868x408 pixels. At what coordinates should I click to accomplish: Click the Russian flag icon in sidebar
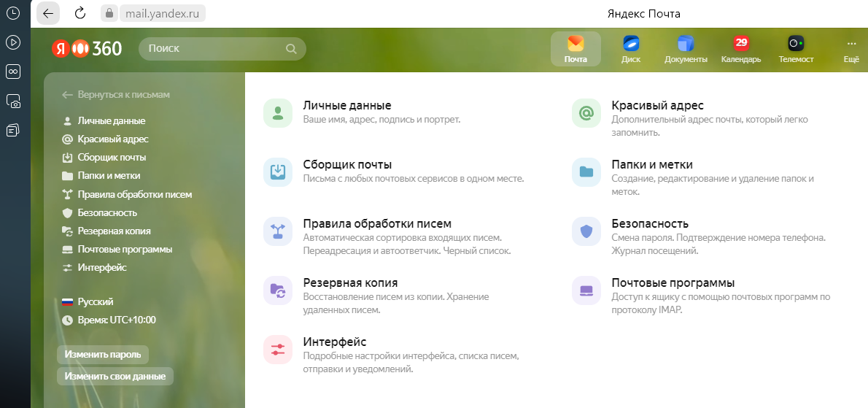(x=68, y=301)
